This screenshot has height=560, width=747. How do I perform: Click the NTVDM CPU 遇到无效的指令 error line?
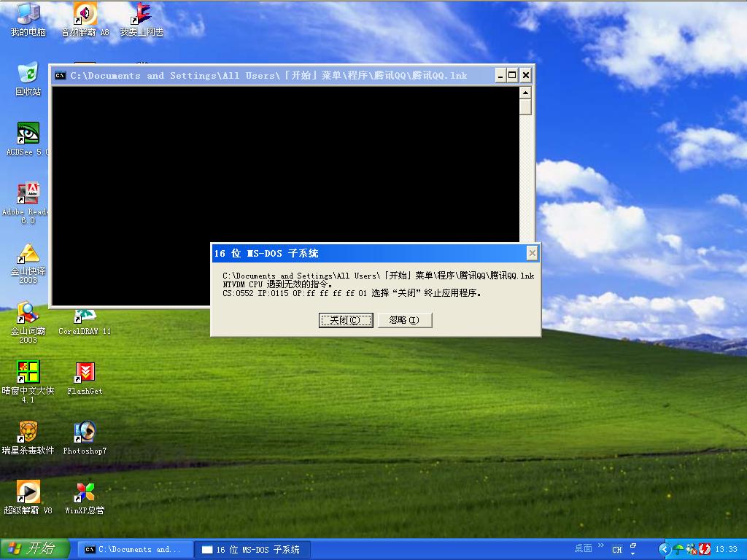pyautogui.click(x=277, y=284)
